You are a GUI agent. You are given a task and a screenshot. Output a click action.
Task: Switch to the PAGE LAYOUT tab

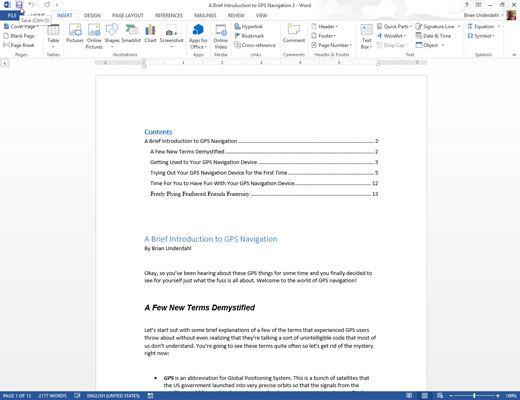[128, 15]
